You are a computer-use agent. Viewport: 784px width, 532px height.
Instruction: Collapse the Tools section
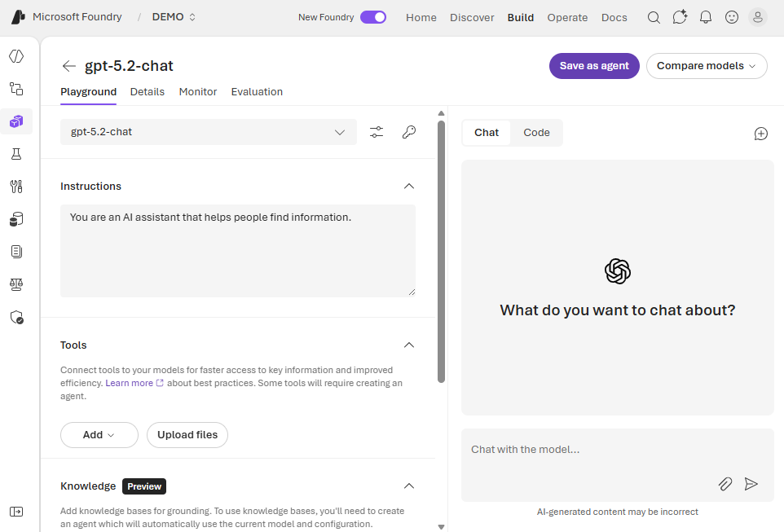click(409, 345)
